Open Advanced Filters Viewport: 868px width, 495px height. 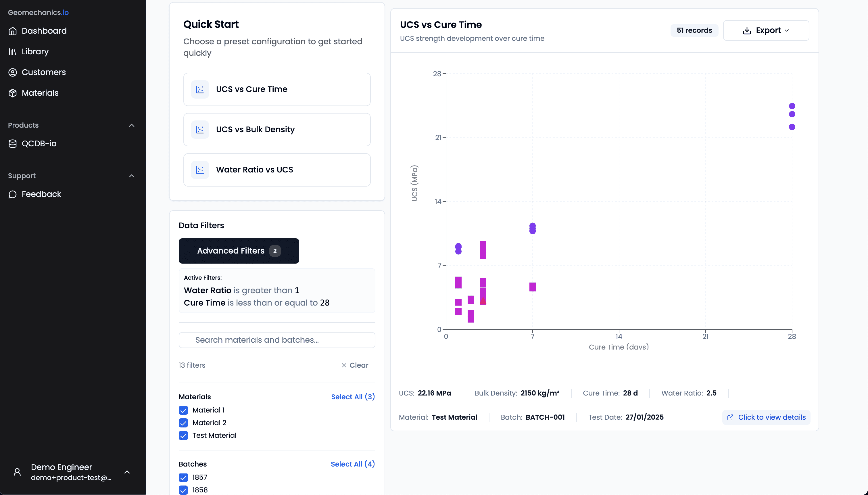(238, 251)
